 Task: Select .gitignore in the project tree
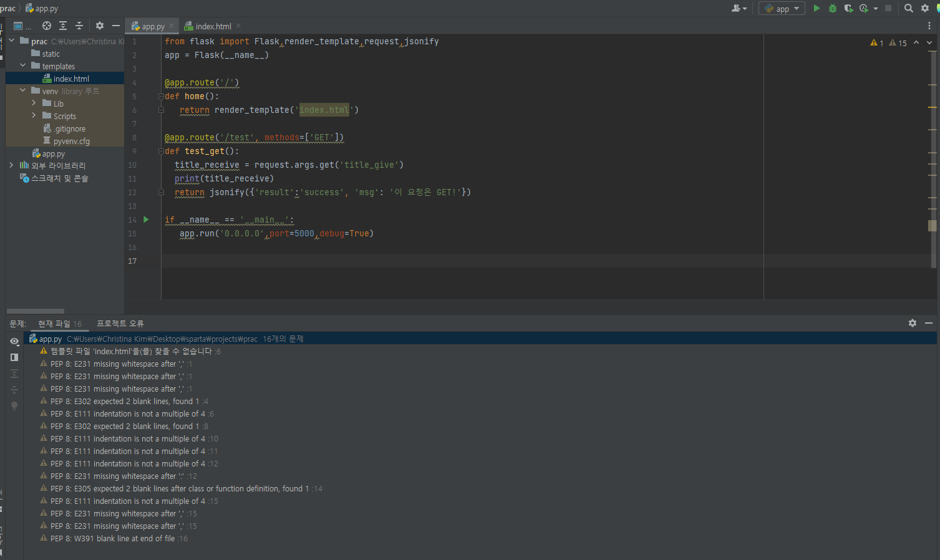click(x=64, y=128)
